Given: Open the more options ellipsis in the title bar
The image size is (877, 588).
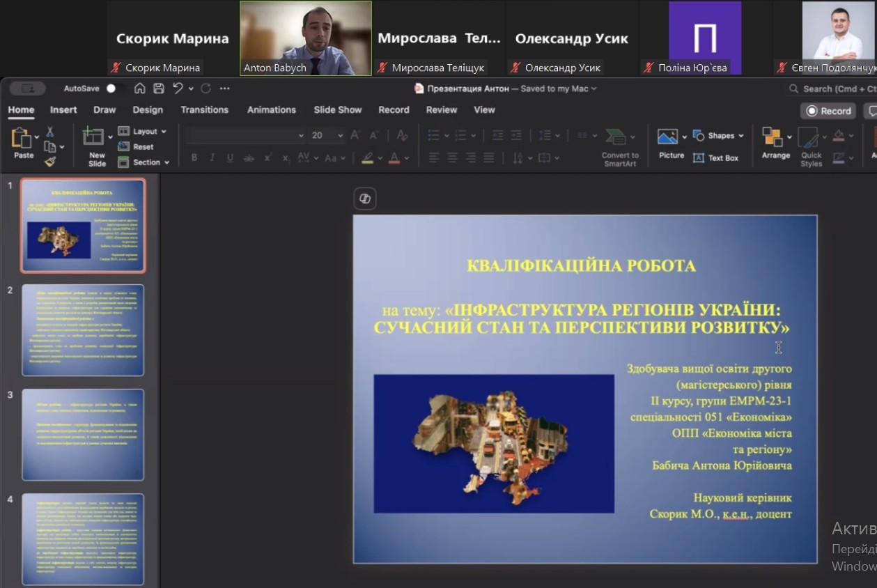Looking at the screenshot, I should (x=224, y=88).
